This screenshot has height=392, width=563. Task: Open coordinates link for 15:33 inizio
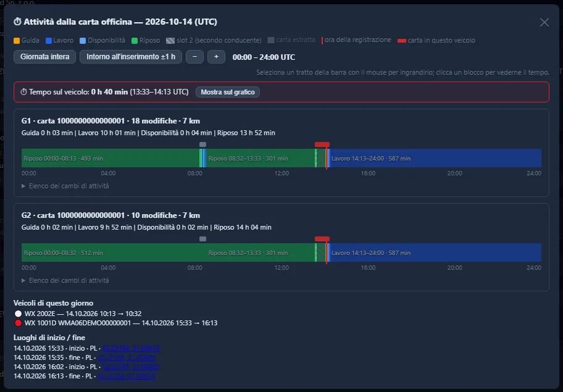pos(131,349)
